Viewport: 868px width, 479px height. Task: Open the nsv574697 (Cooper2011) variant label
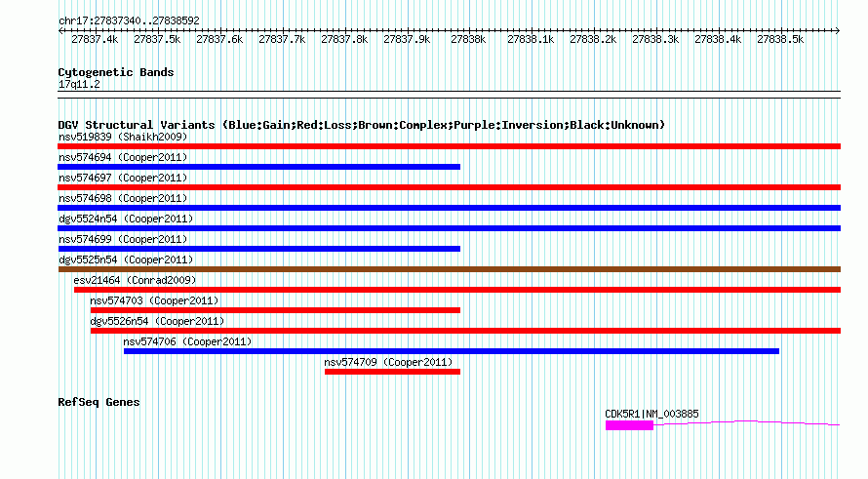(123, 178)
